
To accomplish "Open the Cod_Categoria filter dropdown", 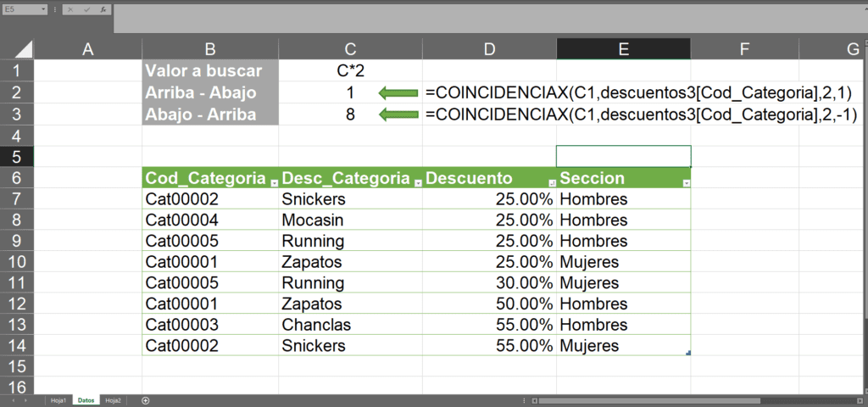I will pos(274,183).
